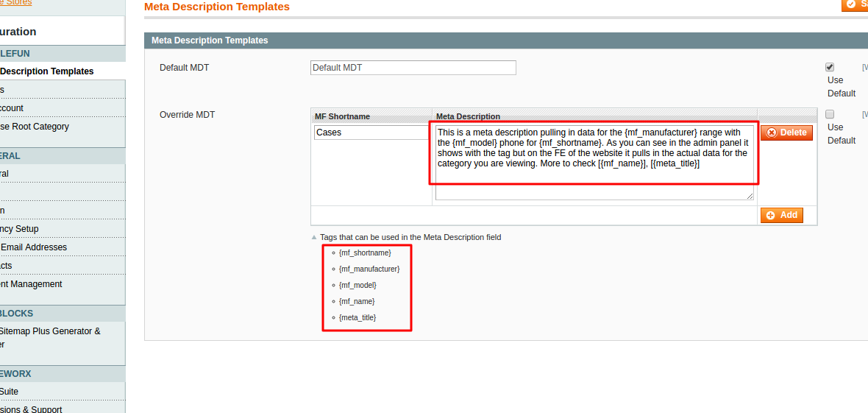Tick Use Default checkbox for Default MDT
The height and width of the screenshot is (413, 868).
click(830, 67)
